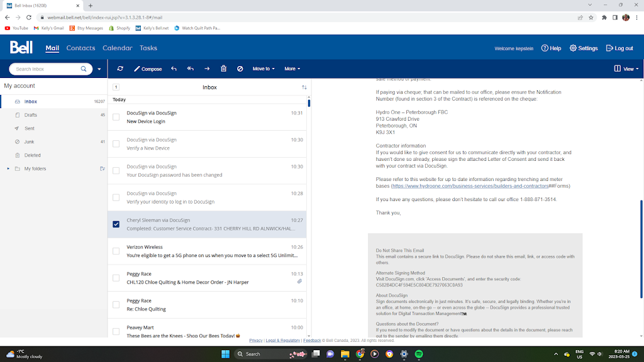Viewport: 644px width, 362px height.
Task: Forward the selected email
Action: coord(207,69)
